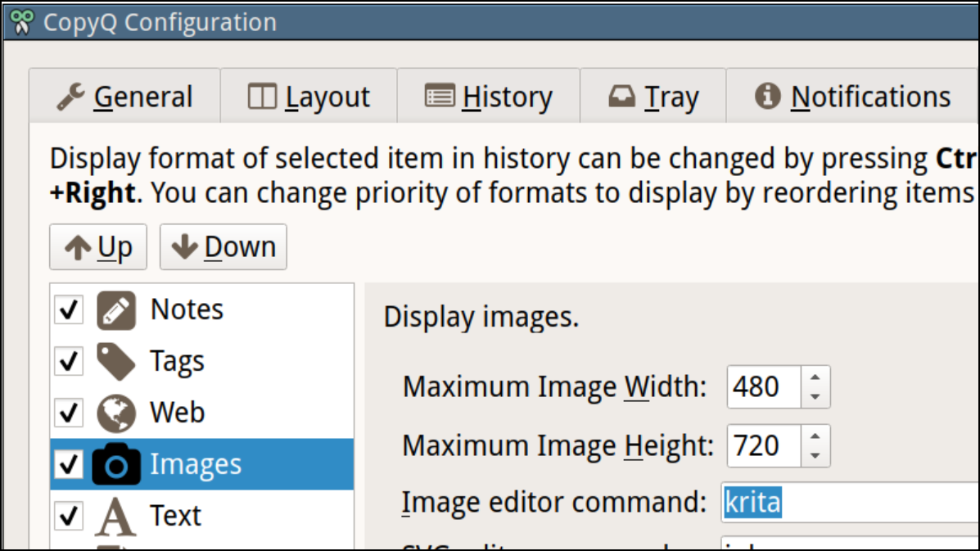Screen dimensions: 980x551
Task: Click the History tab list icon
Action: point(440,97)
